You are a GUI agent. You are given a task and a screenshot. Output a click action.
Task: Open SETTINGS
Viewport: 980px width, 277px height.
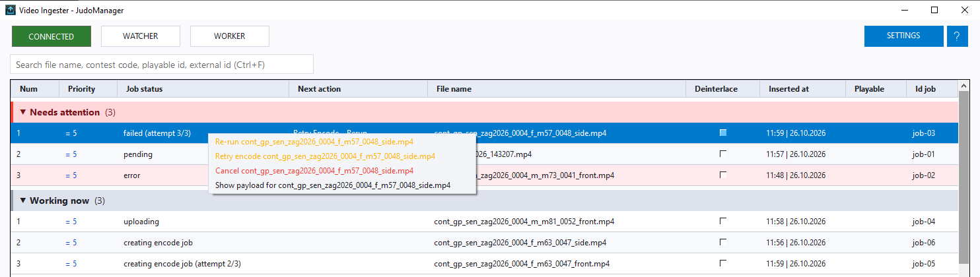coord(903,36)
